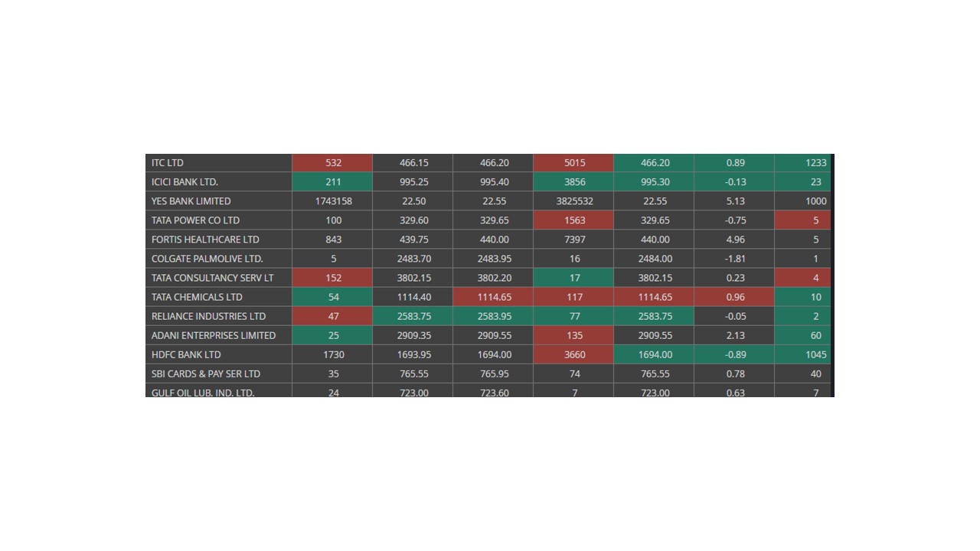The image size is (980, 551).
Task: Click green last quantity 60 for Adani
Action: [802, 335]
